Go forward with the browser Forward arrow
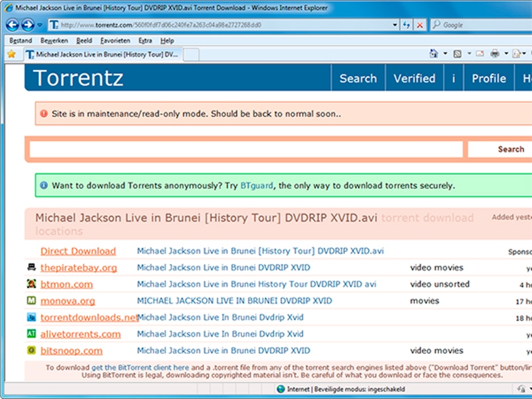 coord(28,25)
